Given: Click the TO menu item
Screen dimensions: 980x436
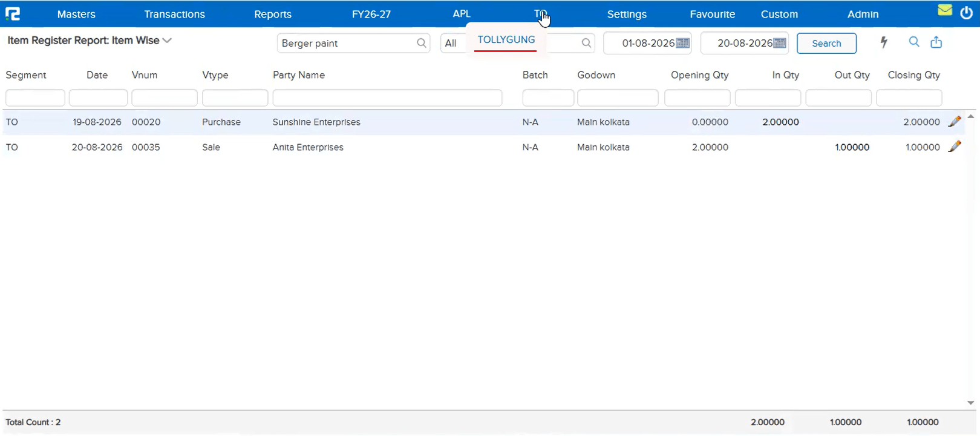Looking at the screenshot, I should coord(540,13).
